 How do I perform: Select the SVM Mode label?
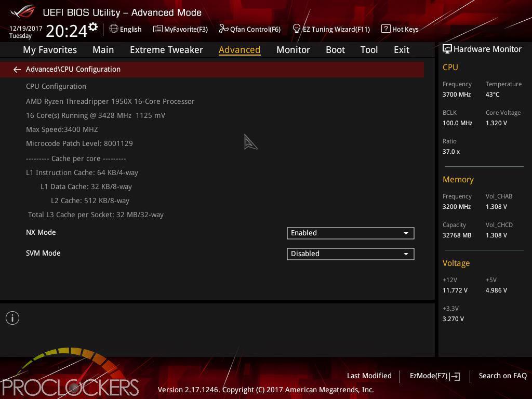[43, 253]
